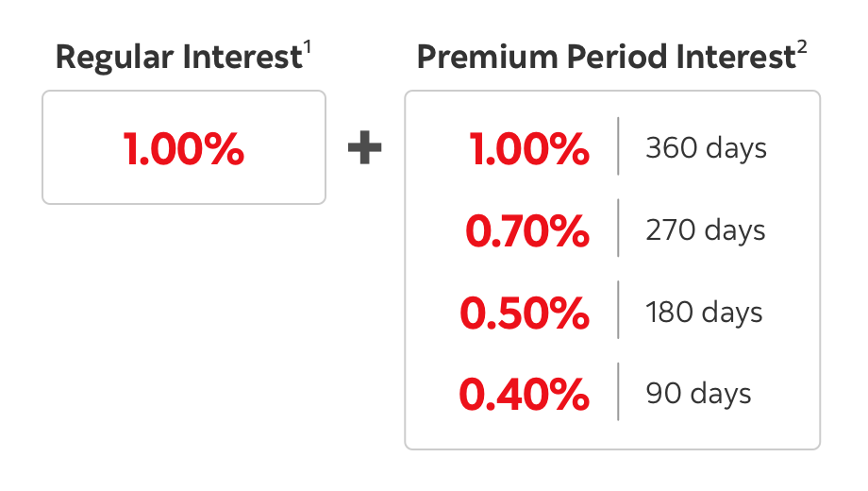The width and height of the screenshot is (868, 491).
Task: Click the 90 days label
Action: click(699, 394)
